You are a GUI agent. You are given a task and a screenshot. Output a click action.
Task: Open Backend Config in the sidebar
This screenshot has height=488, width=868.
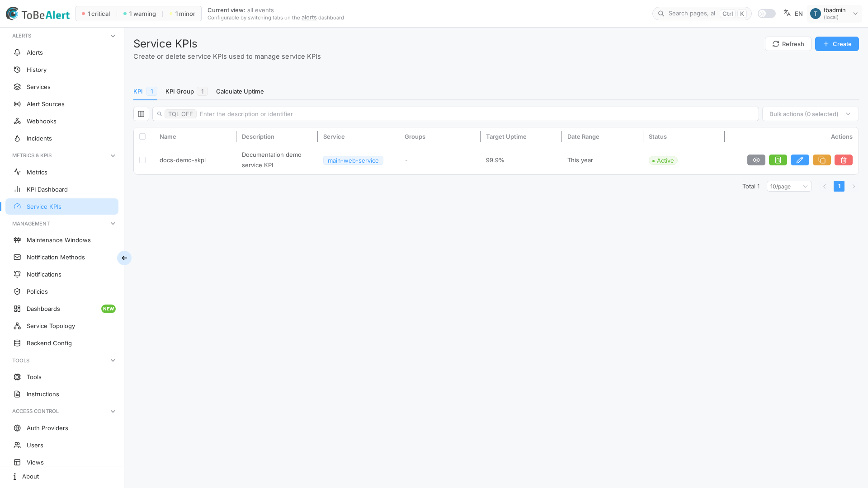[x=62, y=343]
